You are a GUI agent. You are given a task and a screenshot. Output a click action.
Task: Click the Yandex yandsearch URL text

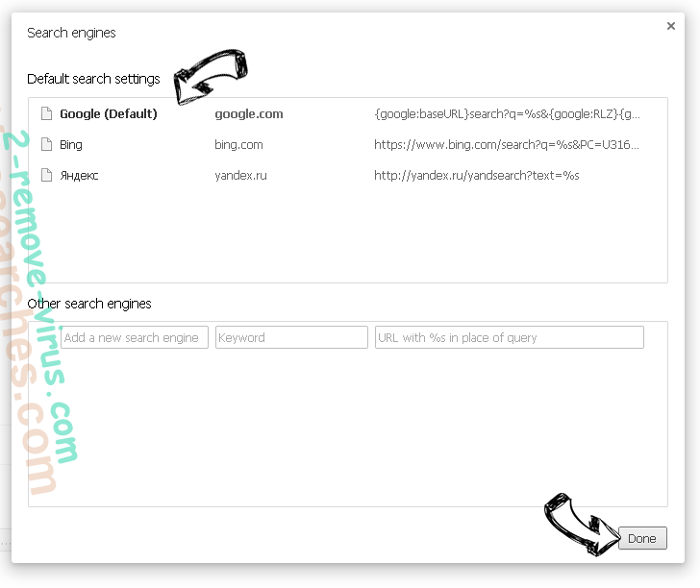(x=477, y=176)
